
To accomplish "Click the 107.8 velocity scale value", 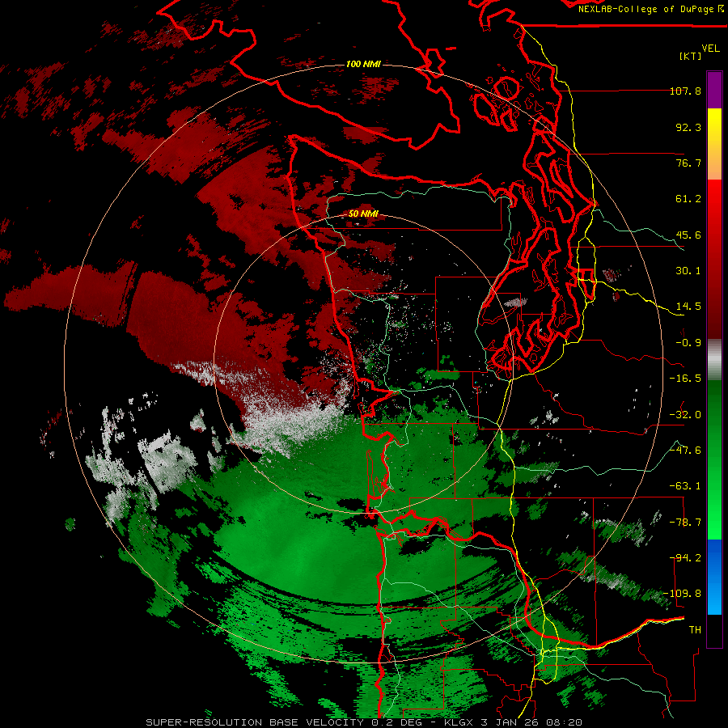I will tap(685, 91).
